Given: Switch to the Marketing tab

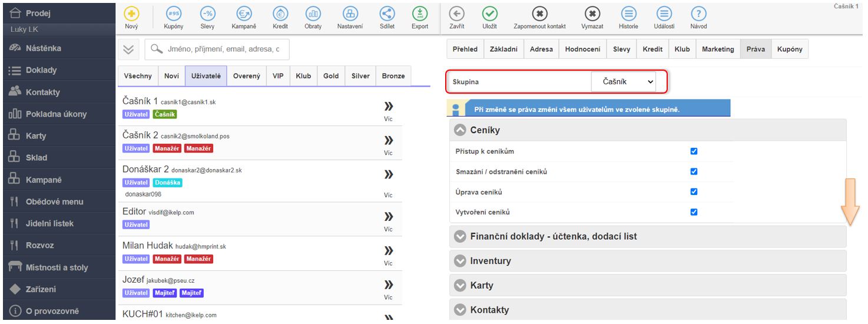Looking at the screenshot, I should [x=717, y=49].
